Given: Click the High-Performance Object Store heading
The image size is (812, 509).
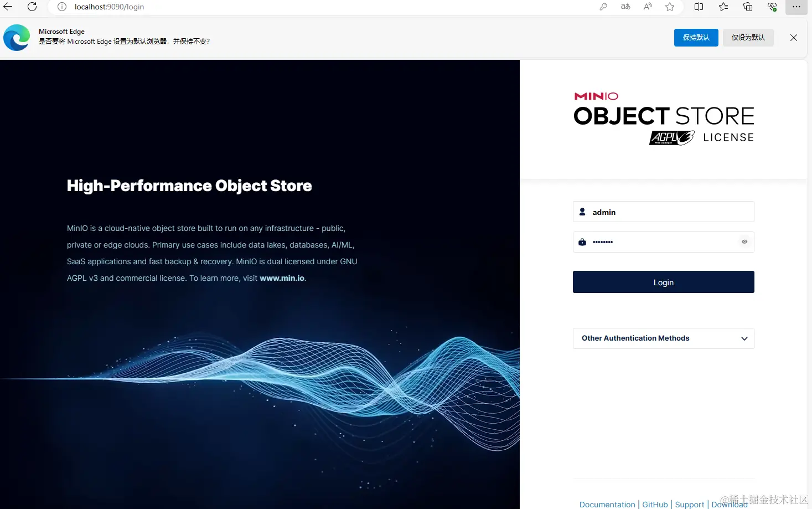Looking at the screenshot, I should tap(189, 186).
